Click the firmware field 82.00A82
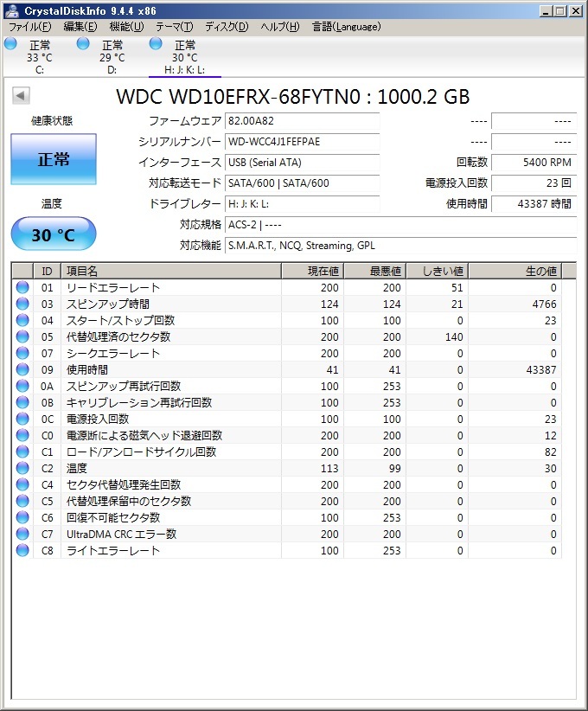Image resolution: width=588 pixels, height=711 pixels. (303, 121)
